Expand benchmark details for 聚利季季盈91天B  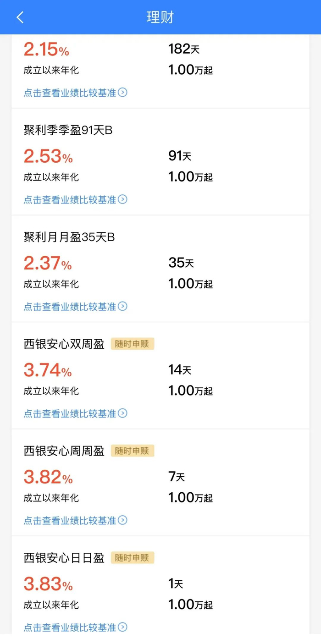click(x=69, y=200)
